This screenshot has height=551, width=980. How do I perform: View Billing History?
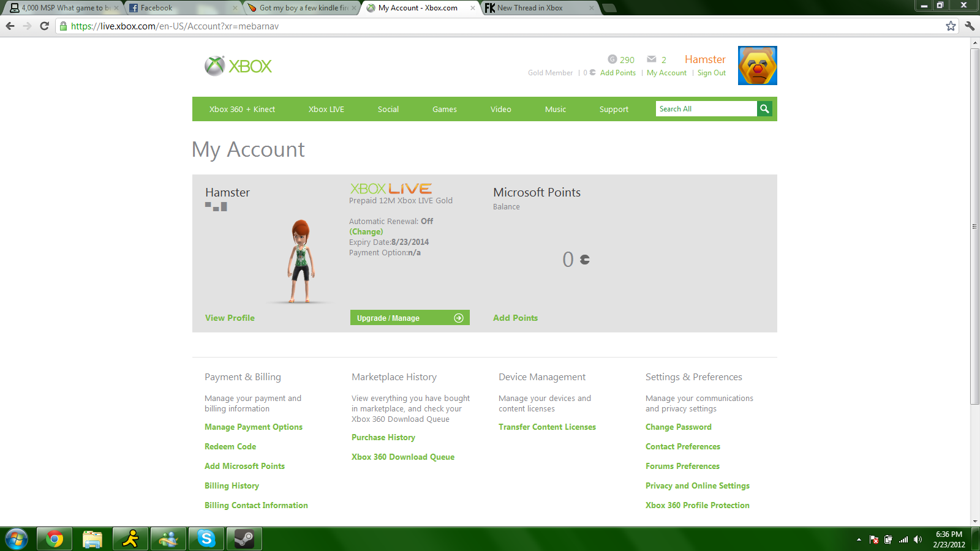click(x=232, y=485)
